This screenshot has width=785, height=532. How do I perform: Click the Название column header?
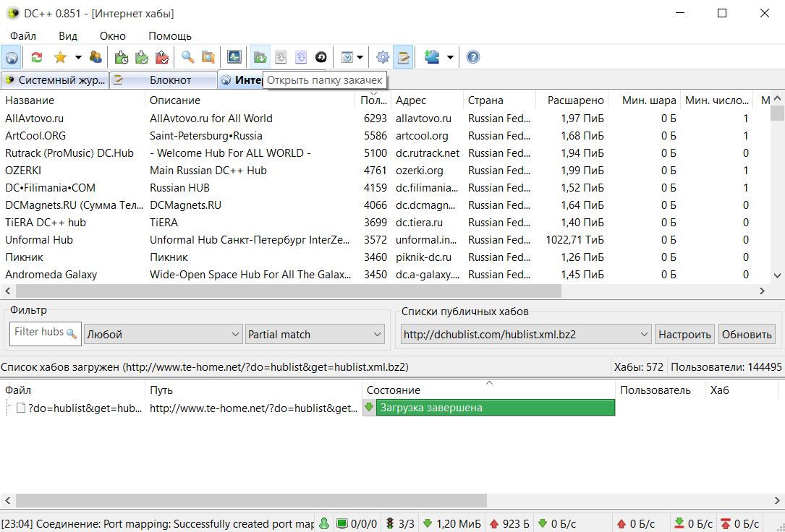72,100
